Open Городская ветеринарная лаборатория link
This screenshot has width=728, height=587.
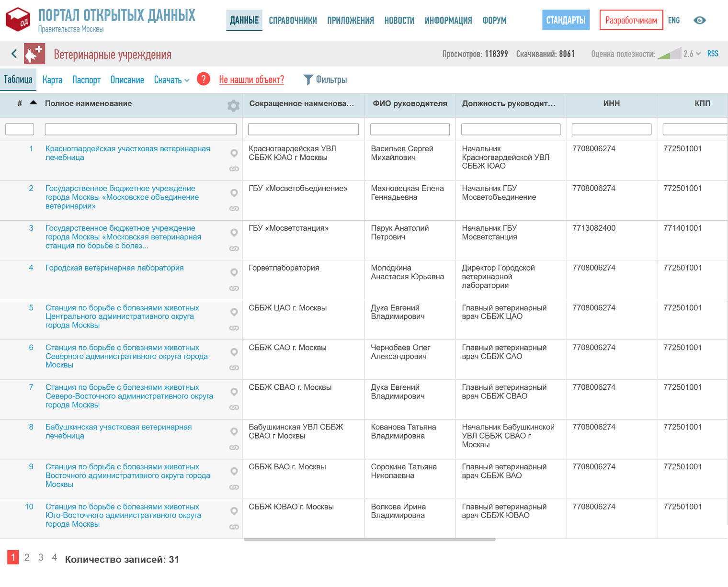click(x=114, y=268)
